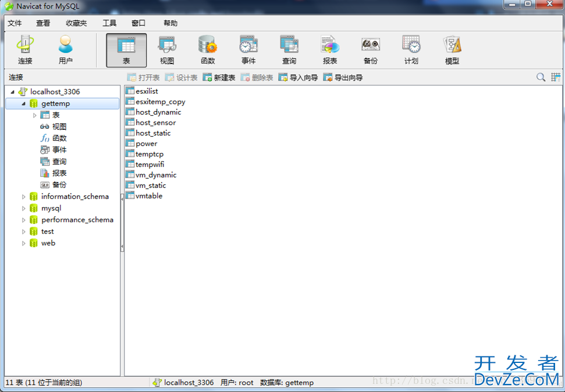The width and height of the screenshot is (565, 392).
Task: Collapse the localhost_3306 connection node
Action: [13, 92]
